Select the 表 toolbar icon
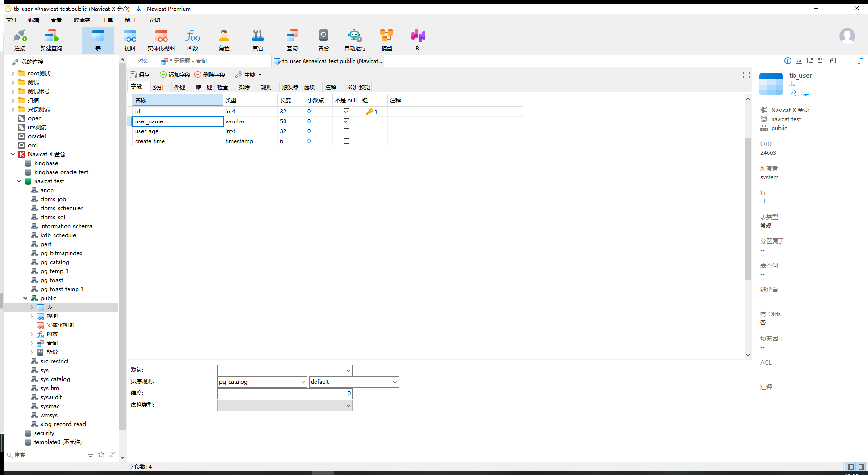Screen dimensions: 868x475 (98, 40)
